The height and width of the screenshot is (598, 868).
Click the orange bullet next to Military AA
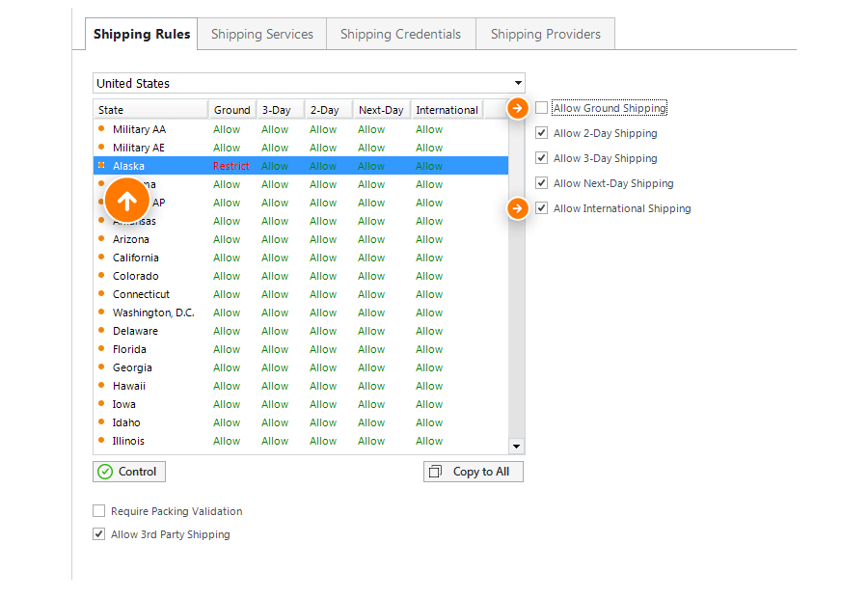pos(101,128)
